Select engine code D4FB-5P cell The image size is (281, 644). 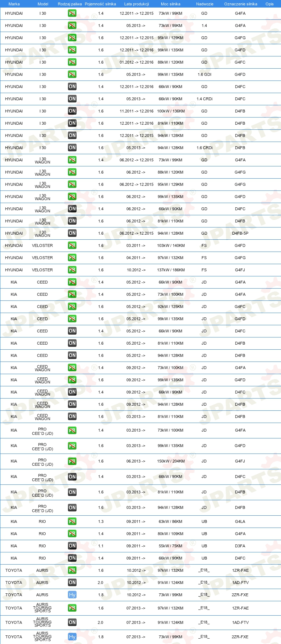240,233
